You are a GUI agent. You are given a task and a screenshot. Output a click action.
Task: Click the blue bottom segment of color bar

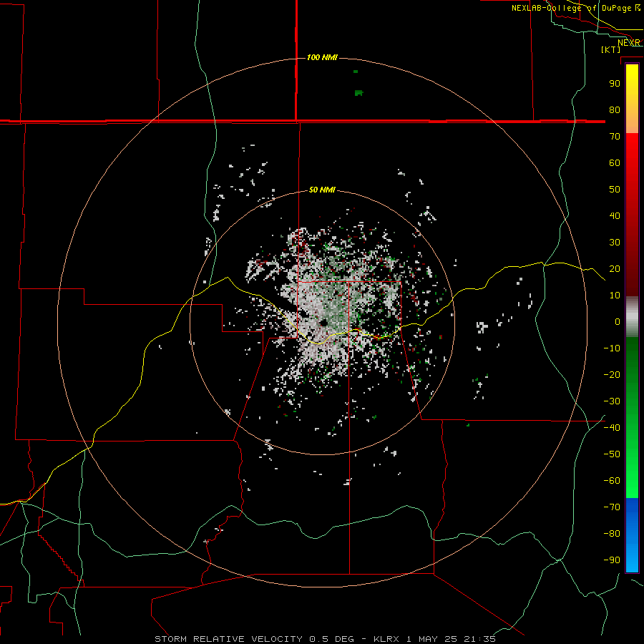click(x=632, y=535)
